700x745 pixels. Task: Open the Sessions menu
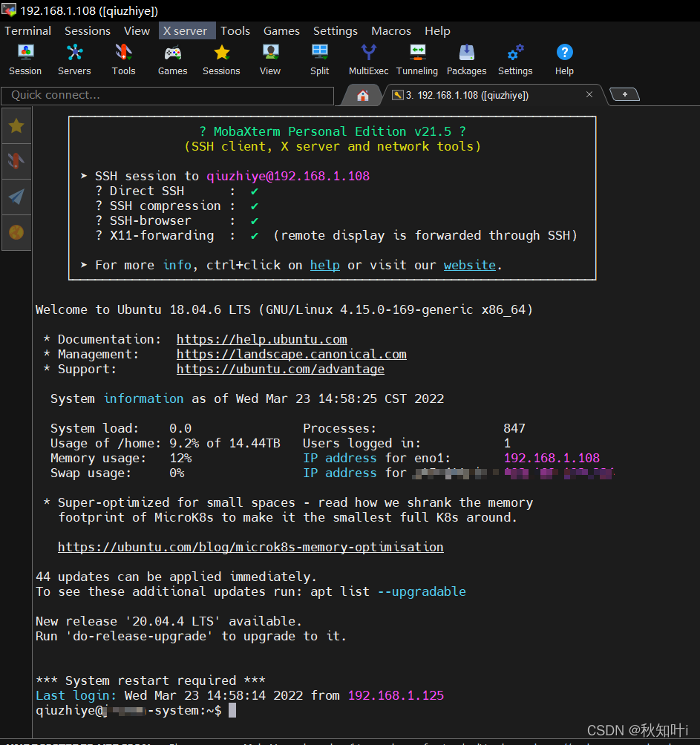pyautogui.click(x=88, y=31)
